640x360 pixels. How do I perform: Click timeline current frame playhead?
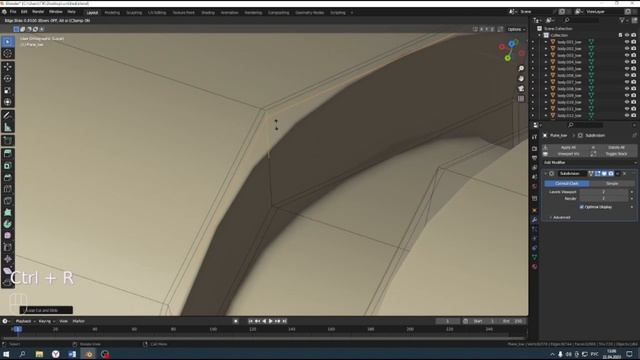click(18, 329)
